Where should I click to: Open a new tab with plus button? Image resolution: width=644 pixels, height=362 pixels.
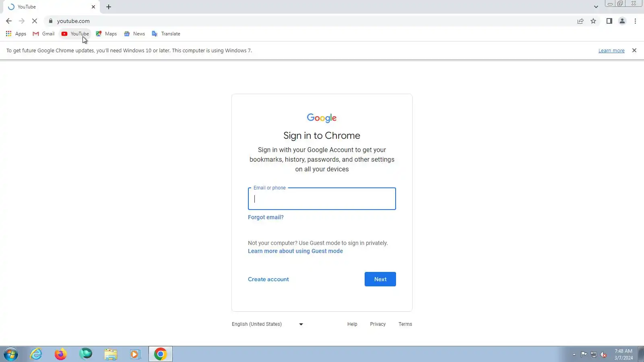(x=109, y=7)
